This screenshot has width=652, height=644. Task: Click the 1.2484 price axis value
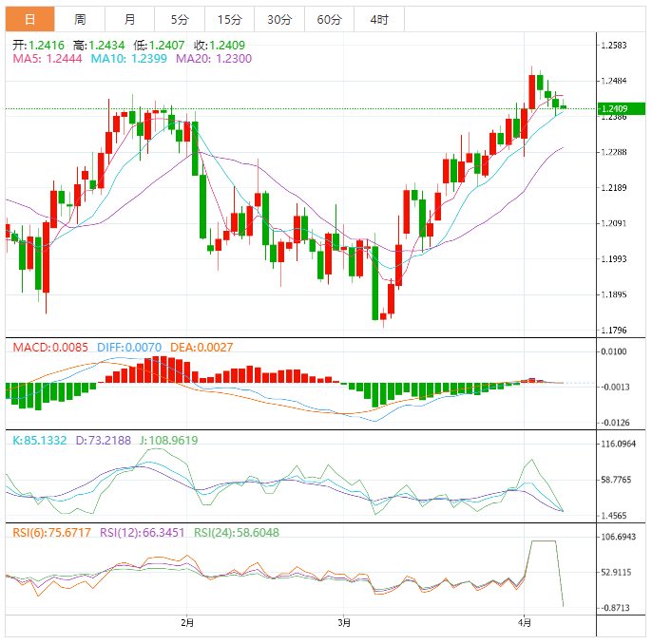pos(614,81)
